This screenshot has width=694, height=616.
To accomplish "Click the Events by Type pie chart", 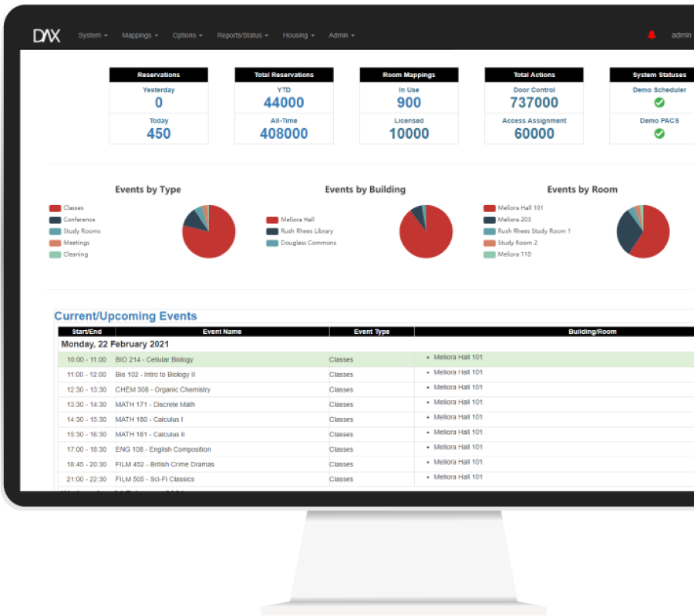I will click(209, 231).
